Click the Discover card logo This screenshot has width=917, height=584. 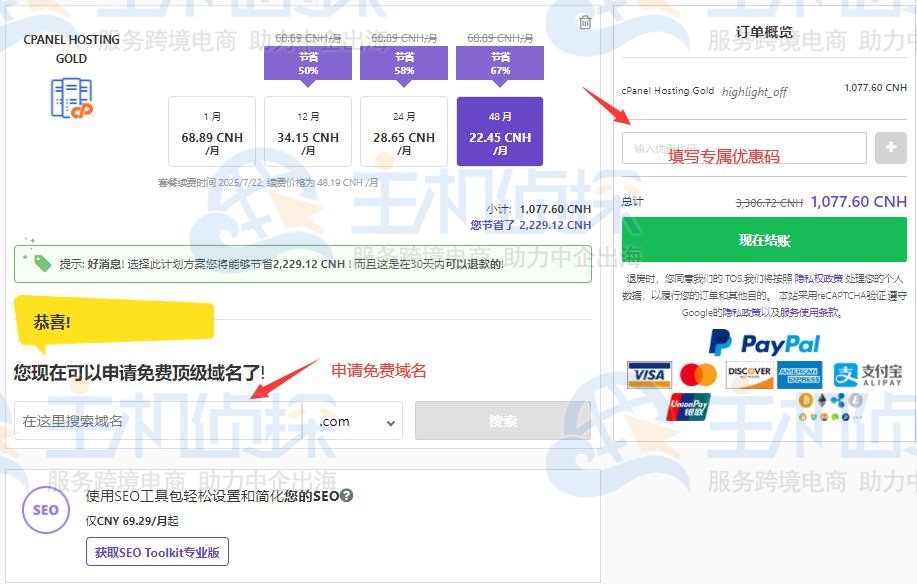click(749, 375)
